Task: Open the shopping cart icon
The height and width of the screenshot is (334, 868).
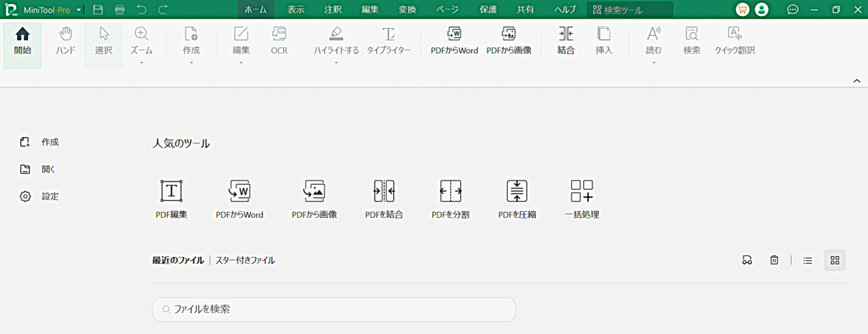Action: (x=743, y=9)
